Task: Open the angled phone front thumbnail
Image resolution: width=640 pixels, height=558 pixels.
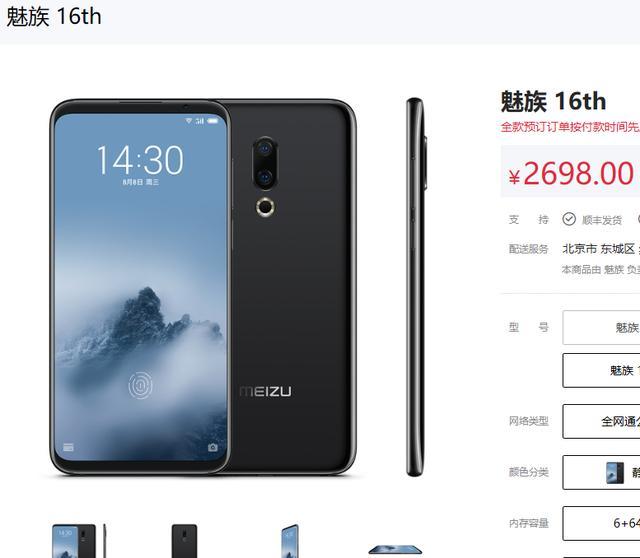Action: point(290,541)
